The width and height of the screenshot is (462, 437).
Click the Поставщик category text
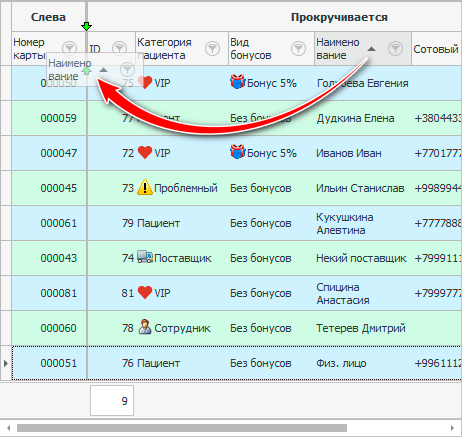(x=183, y=258)
